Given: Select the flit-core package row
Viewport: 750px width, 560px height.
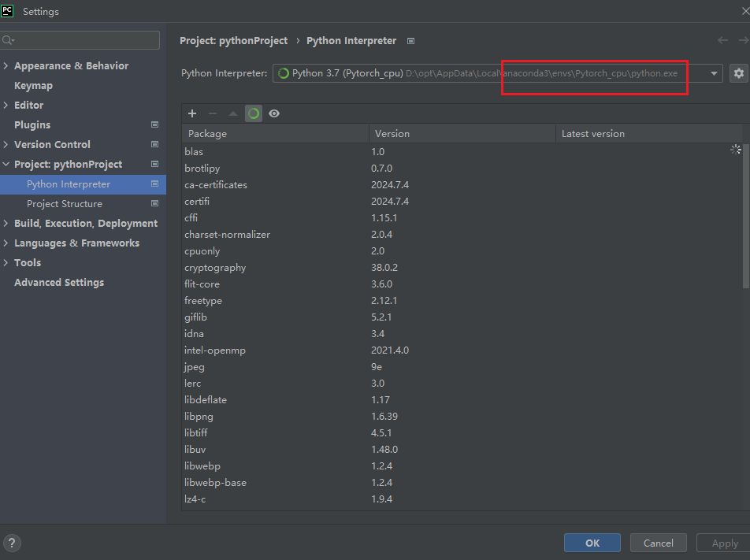Looking at the screenshot, I should (x=462, y=284).
